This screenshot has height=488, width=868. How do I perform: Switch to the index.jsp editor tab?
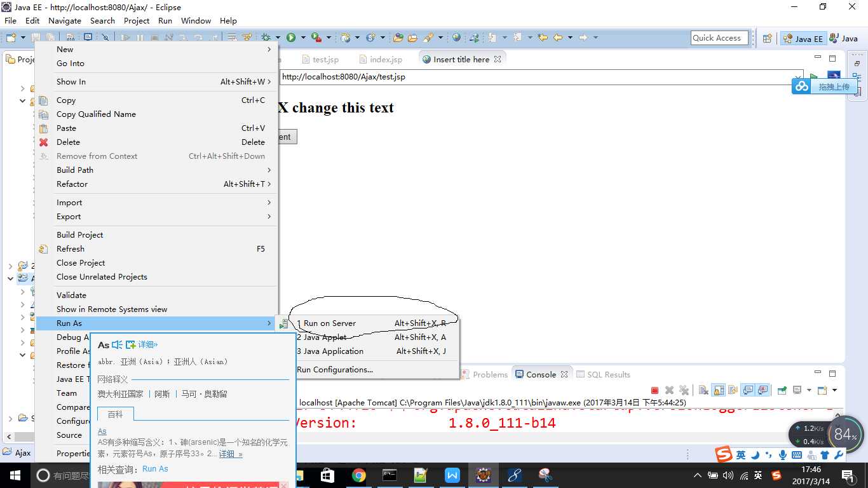coord(381,59)
